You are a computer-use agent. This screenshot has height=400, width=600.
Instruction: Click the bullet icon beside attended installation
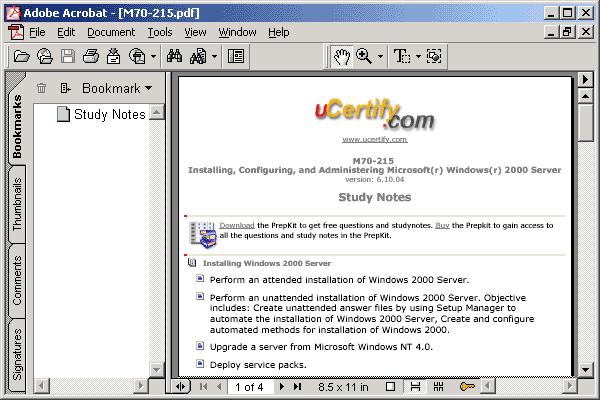[x=200, y=278]
